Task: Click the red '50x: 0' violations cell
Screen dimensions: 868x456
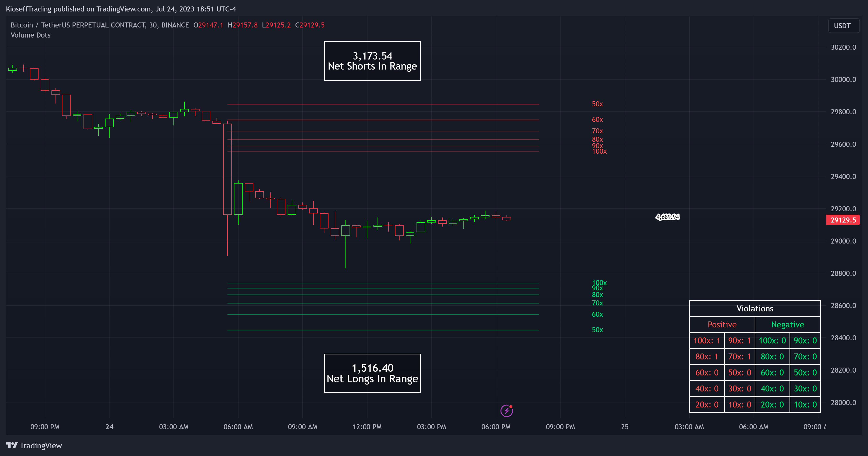Action: [x=739, y=373]
